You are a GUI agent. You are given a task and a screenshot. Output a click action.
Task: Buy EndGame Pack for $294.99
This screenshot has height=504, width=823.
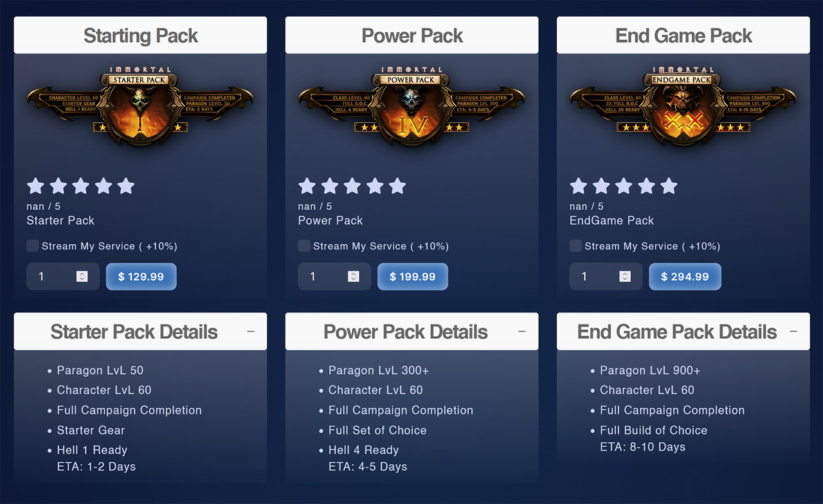coord(685,276)
